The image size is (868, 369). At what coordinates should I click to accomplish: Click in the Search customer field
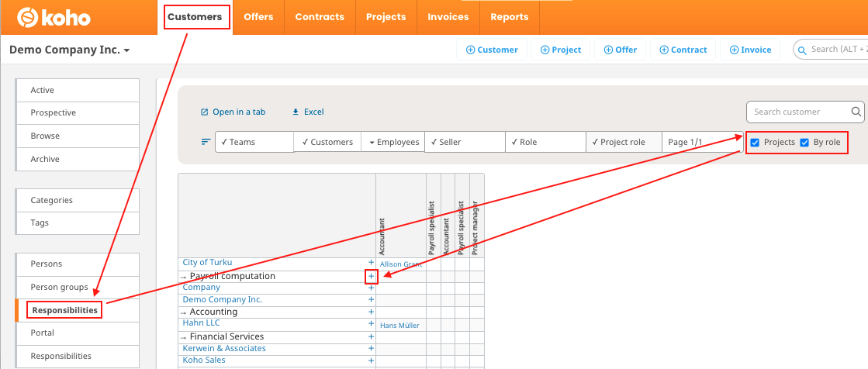(x=805, y=112)
